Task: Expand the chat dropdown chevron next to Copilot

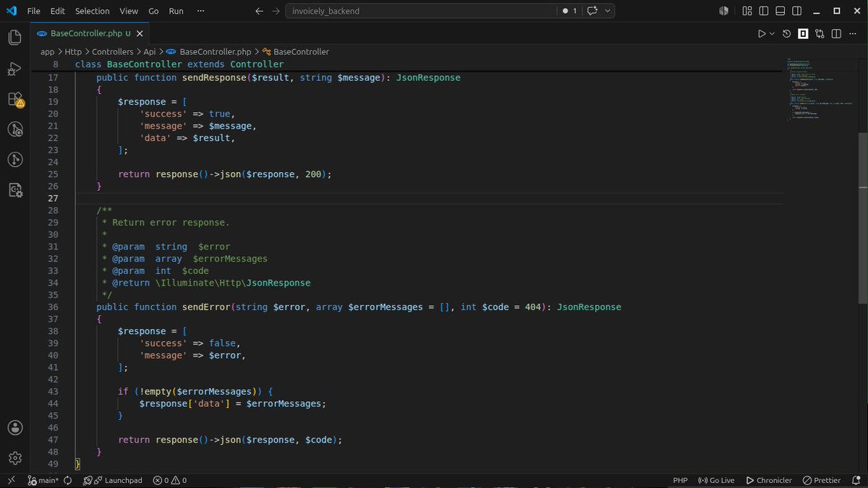Action: 608,11
